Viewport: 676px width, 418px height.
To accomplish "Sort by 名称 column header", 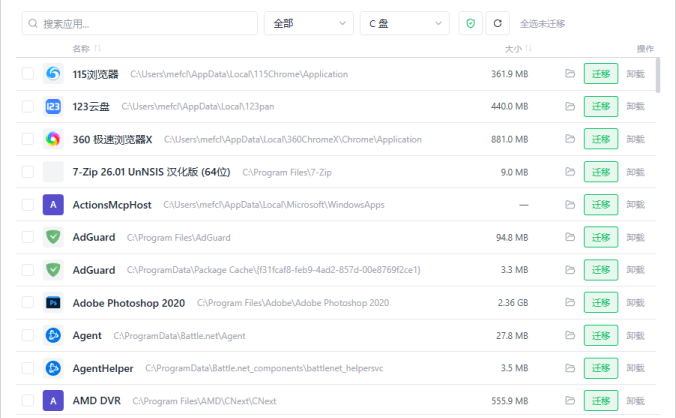I will coord(86,48).
